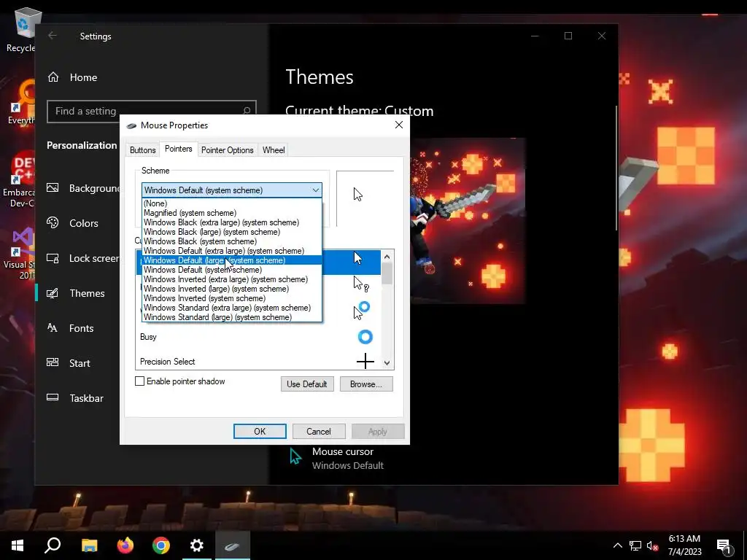Viewport: 747px width, 560px height.
Task: Go back with Settings back arrow
Action: pos(53,36)
